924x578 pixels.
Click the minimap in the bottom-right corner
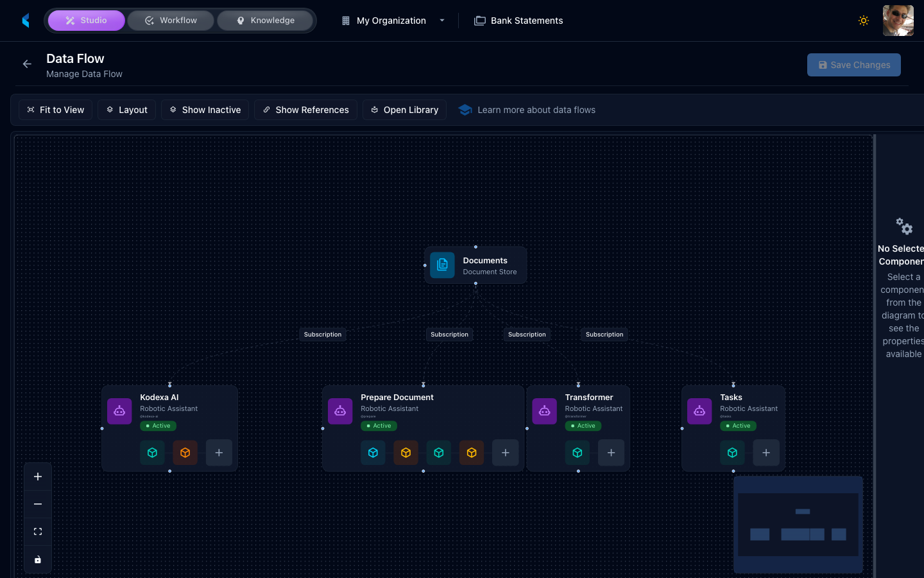tap(798, 524)
